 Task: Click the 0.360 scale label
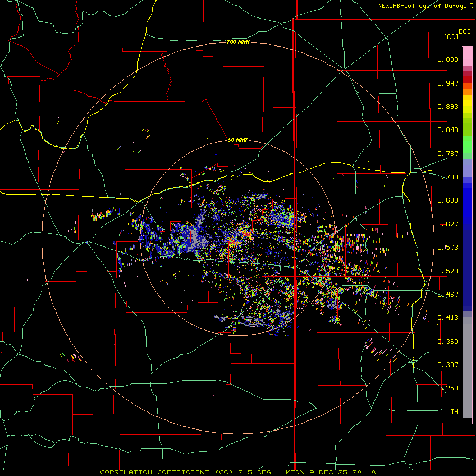(448, 342)
